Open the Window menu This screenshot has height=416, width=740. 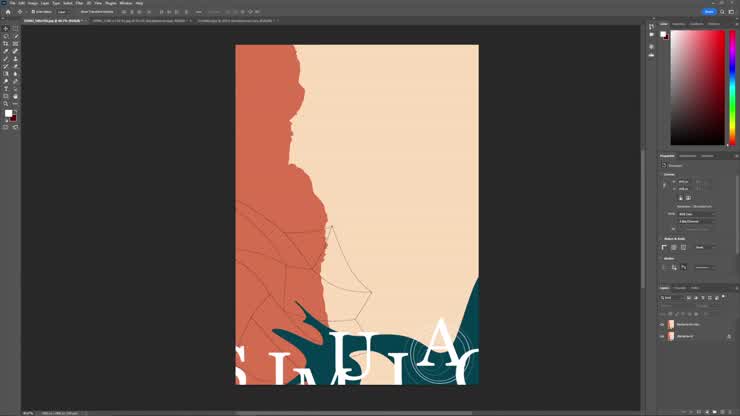126,3
